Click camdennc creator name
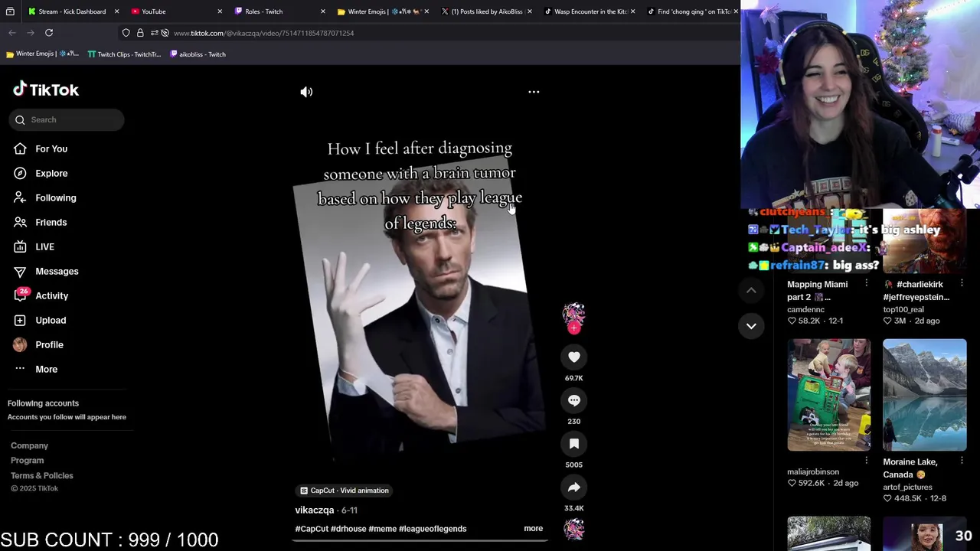The image size is (980, 551). click(x=805, y=309)
